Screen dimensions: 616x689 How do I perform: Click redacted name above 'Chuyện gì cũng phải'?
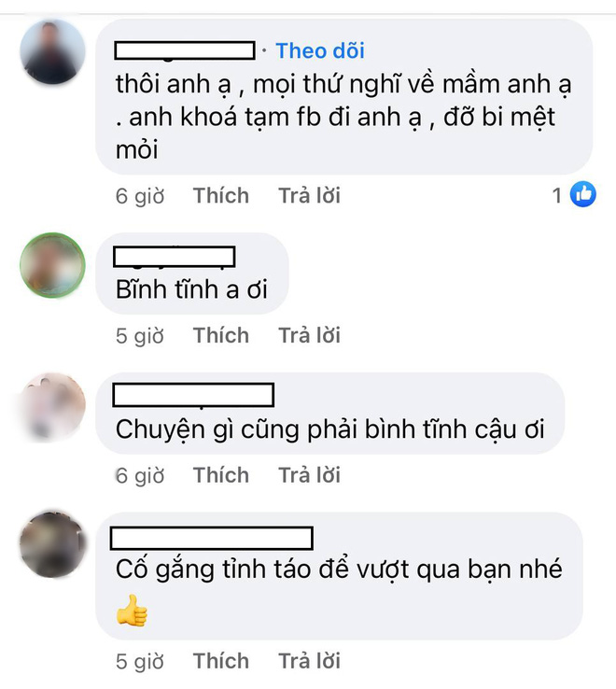(193, 395)
